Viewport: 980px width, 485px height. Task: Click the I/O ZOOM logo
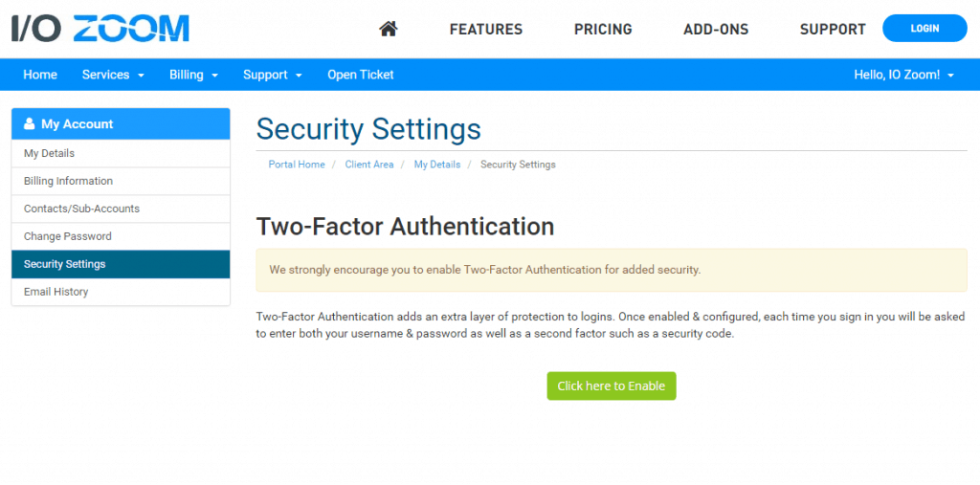[100, 29]
